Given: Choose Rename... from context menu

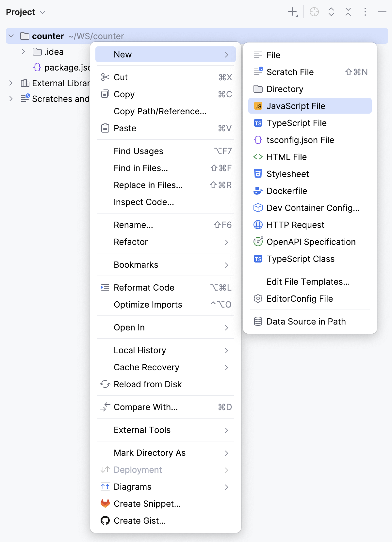Looking at the screenshot, I should pyautogui.click(x=166, y=225).
